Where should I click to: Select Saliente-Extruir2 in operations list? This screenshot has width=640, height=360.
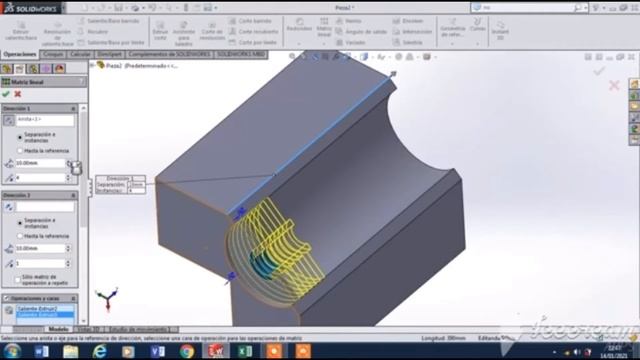(45, 309)
